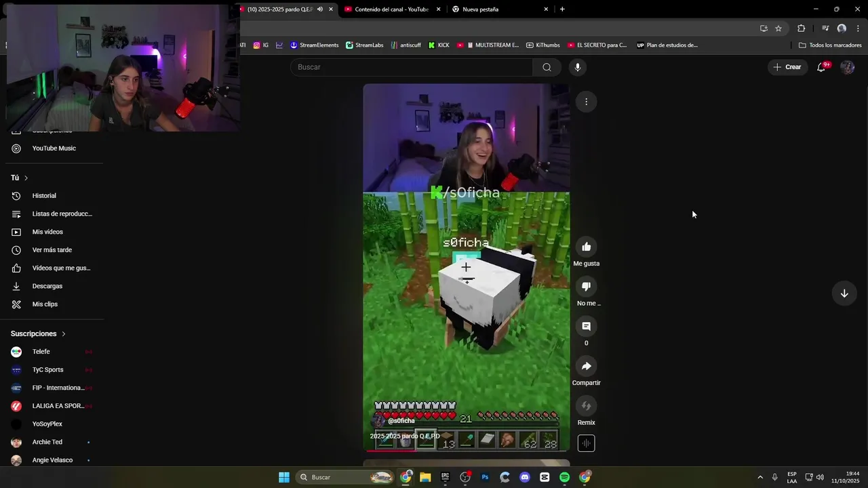Image resolution: width=868 pixels, height=488 pixels.
Task: Open the StreamElements bookmark
Action: [314, 45]
